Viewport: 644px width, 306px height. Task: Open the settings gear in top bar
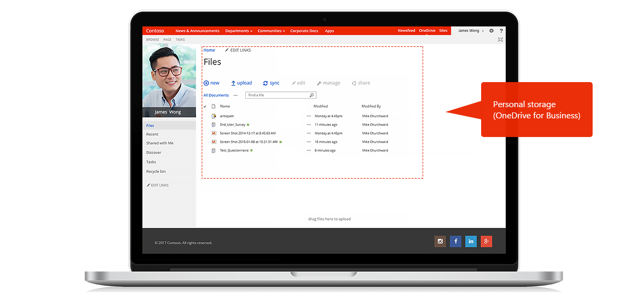pyautogui.click(x=491, y=31)
